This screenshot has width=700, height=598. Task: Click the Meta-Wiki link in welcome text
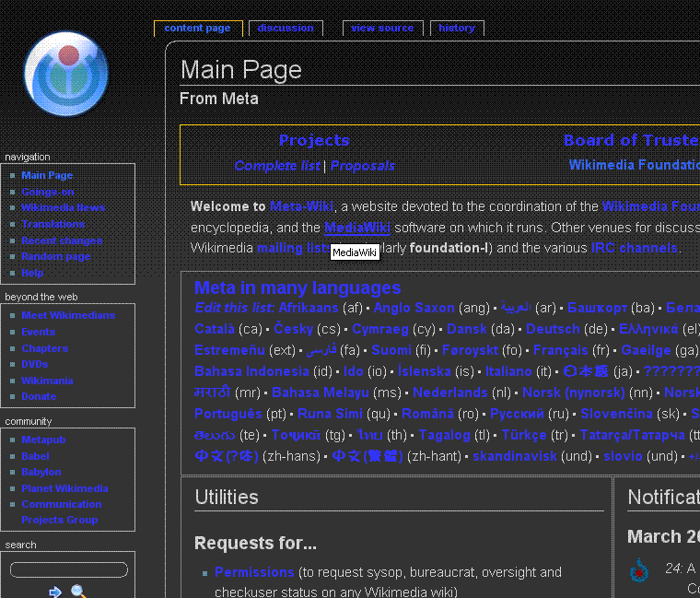pos(301,206)
